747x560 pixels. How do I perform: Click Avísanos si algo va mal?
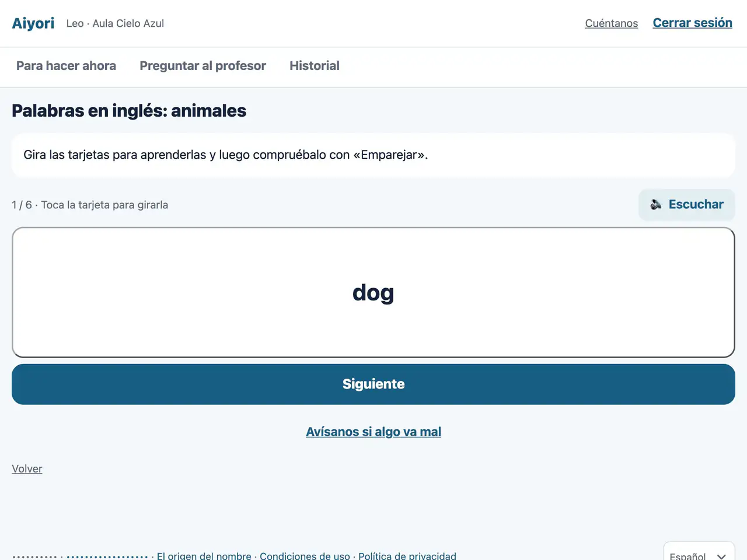point(373,432)
